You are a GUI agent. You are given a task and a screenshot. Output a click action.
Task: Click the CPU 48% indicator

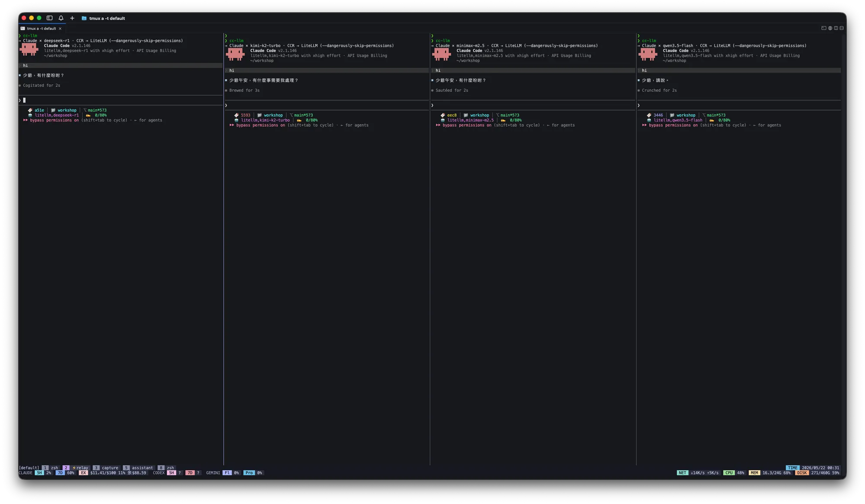[x=734, y=473]
